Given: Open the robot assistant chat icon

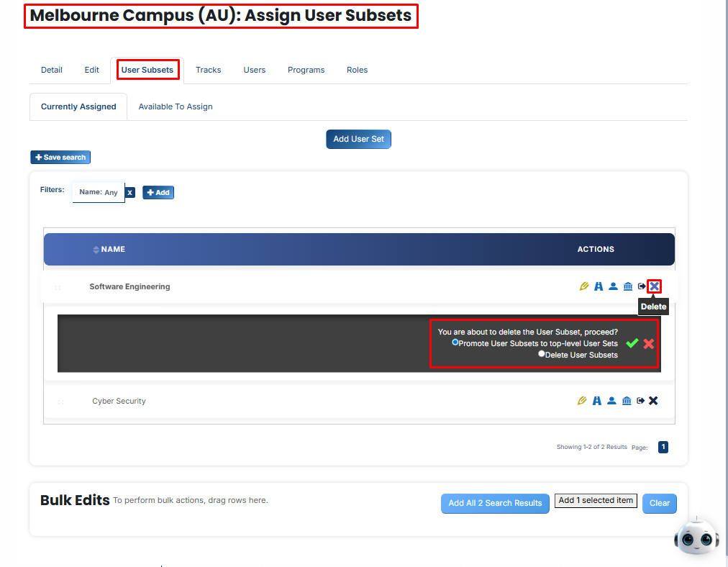Looking at the screenshot, I should click(x=696, y=537).
